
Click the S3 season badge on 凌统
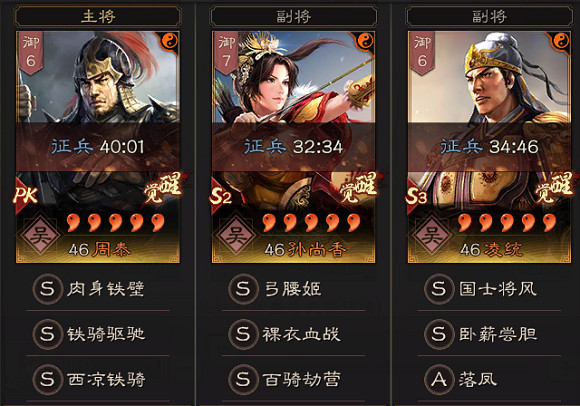[417, 195]
